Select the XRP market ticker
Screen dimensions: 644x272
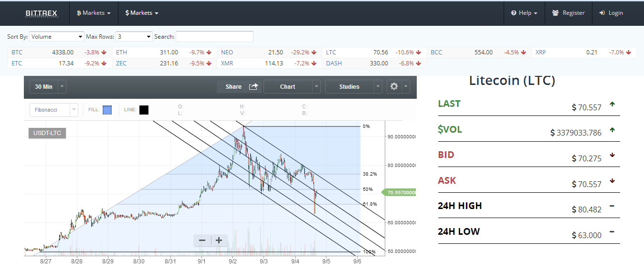(584, 52)
